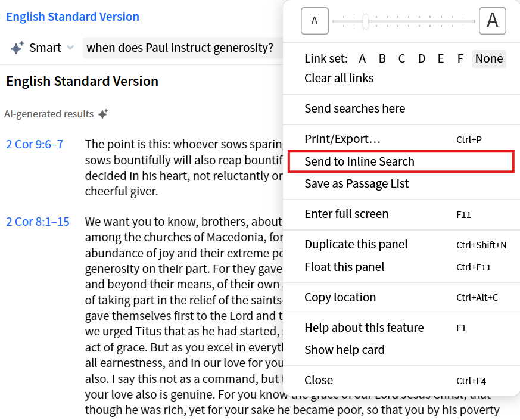Open Print/Export from the menu
The image size is (520, 420).
(x=401, y=139)
